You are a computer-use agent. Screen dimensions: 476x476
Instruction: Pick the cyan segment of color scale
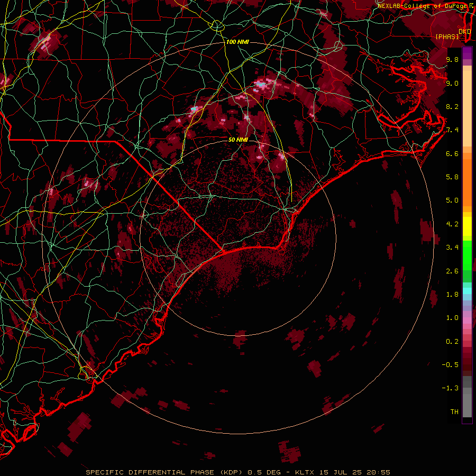coord(467,291)
